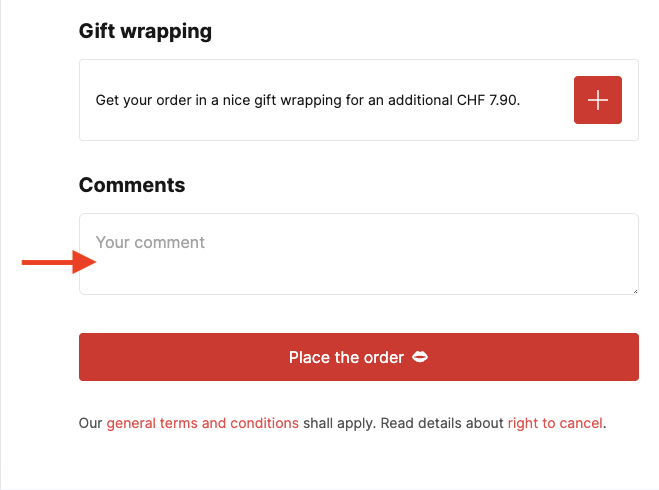Open the right to cancel link

coord(555,423)
